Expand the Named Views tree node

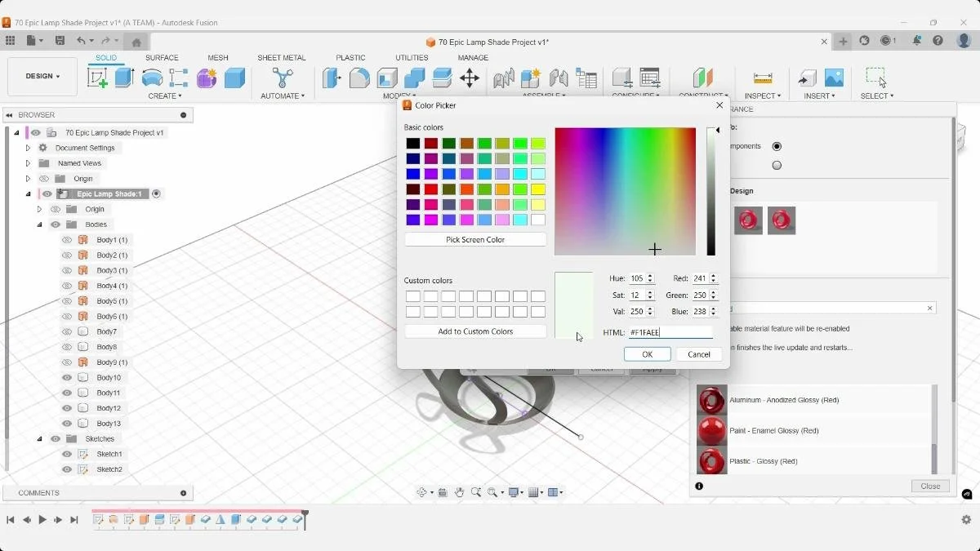pyautogui.click(x=28, y=163)
